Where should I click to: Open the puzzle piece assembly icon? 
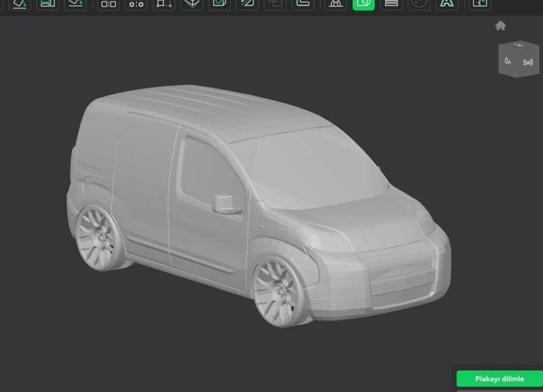tap(480, 4)
